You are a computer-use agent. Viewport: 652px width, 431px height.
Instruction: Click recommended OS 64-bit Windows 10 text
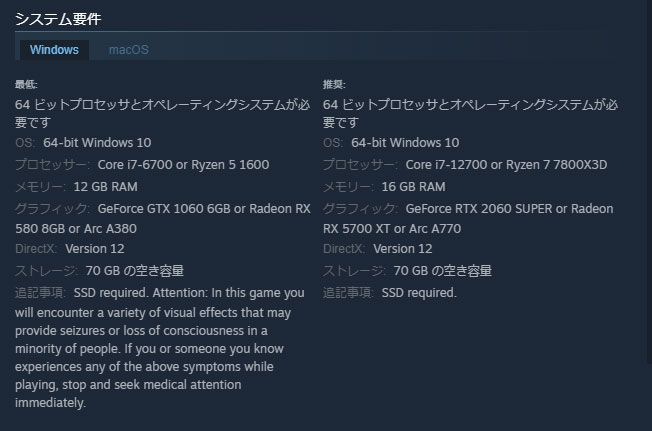click(x=405, y=143)
